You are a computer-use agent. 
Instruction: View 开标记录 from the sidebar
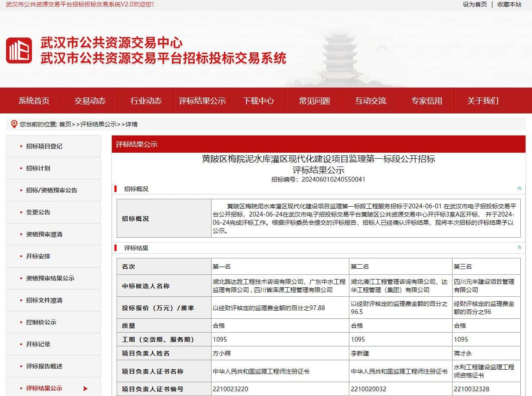click(x=38, y=344)
